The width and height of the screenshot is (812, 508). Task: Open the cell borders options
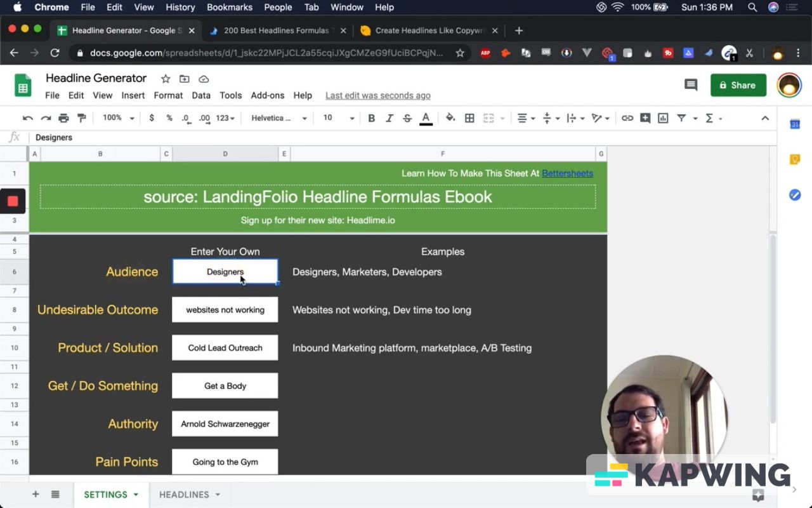(x=469, y=118)
